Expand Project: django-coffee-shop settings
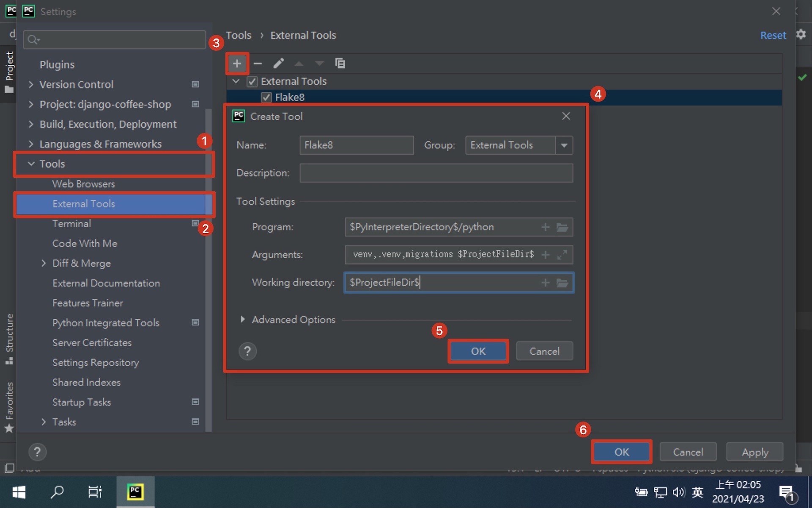Image resolution: width=812 pixels, height=508 pixels. pos(31,104)
